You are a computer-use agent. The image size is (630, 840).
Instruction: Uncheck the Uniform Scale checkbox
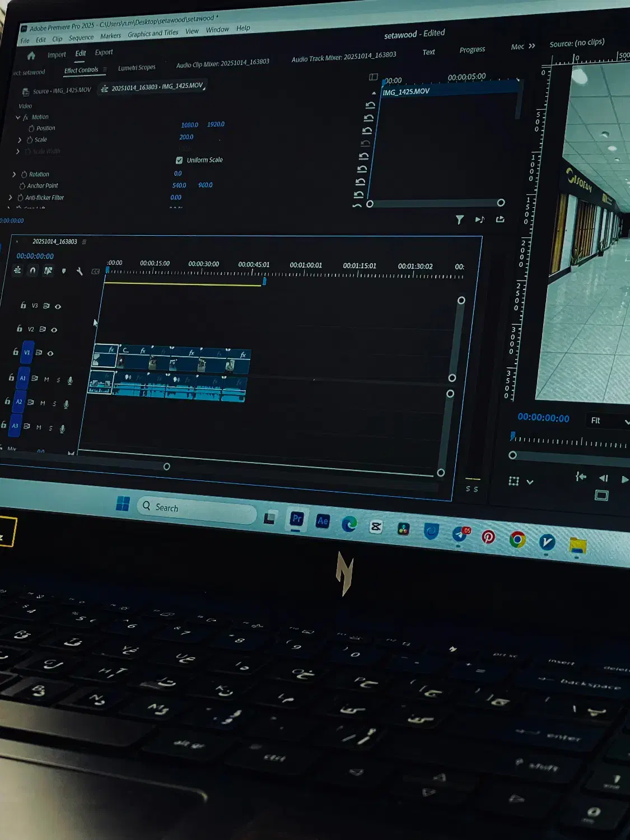click(179, 160)
